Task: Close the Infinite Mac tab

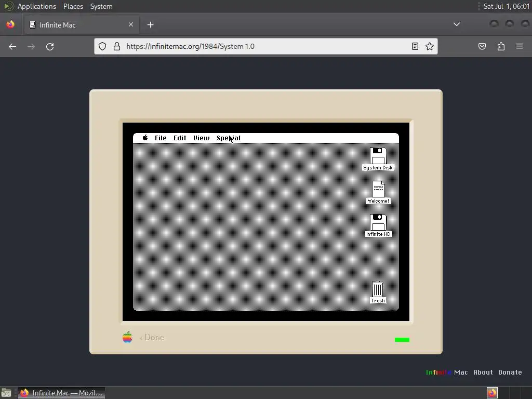Action: coord(131,24)
